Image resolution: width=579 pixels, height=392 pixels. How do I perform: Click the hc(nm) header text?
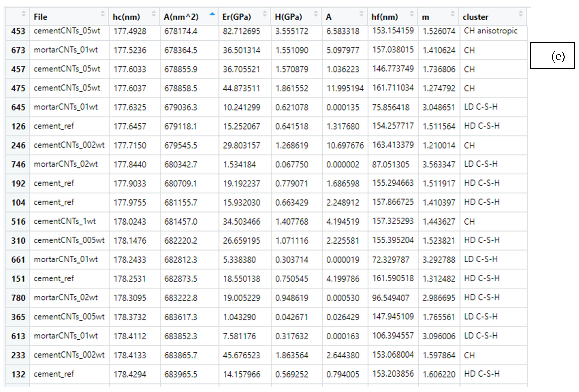(x=126, y=17)
